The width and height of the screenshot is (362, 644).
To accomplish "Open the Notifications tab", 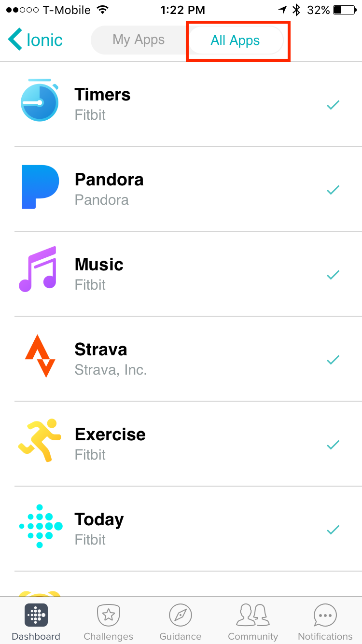I will coord(325,622).
